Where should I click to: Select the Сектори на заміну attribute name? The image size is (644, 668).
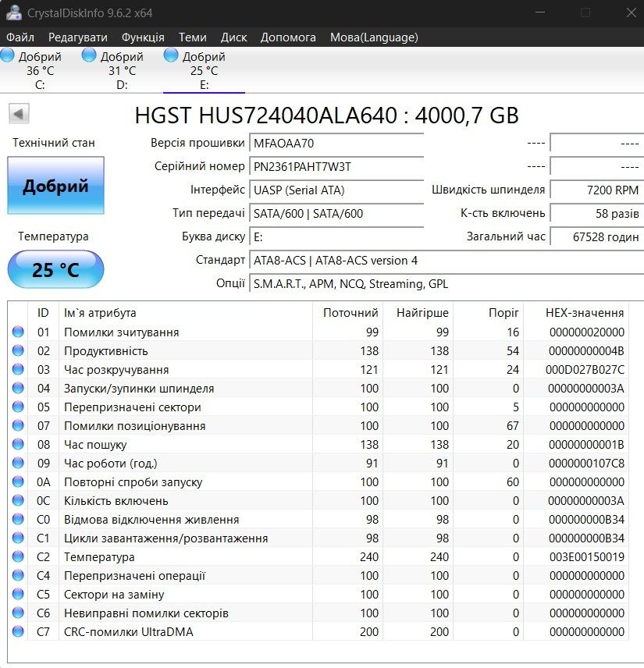(x=114, y=595)
